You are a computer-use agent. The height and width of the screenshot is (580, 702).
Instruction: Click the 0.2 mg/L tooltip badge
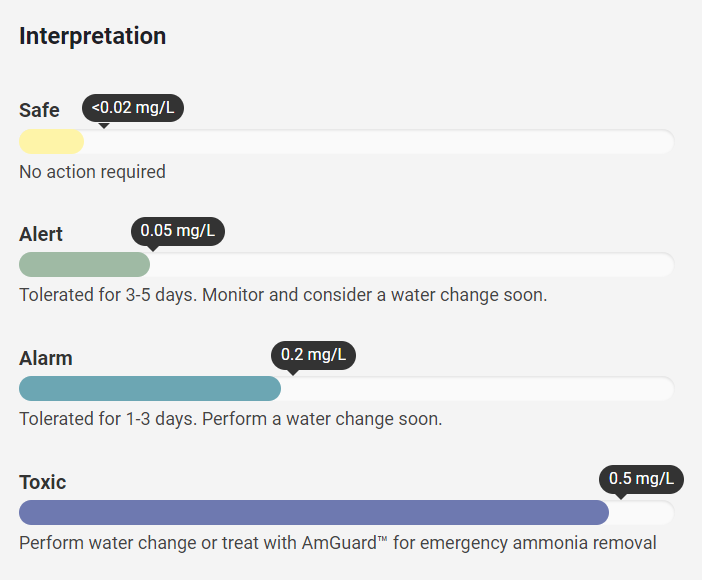coord(313,355)
